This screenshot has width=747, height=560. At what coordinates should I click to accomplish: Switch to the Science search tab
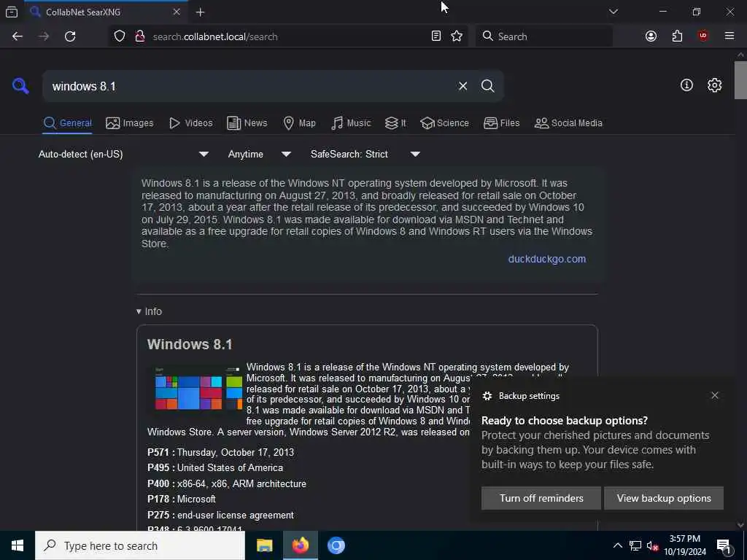444,122
